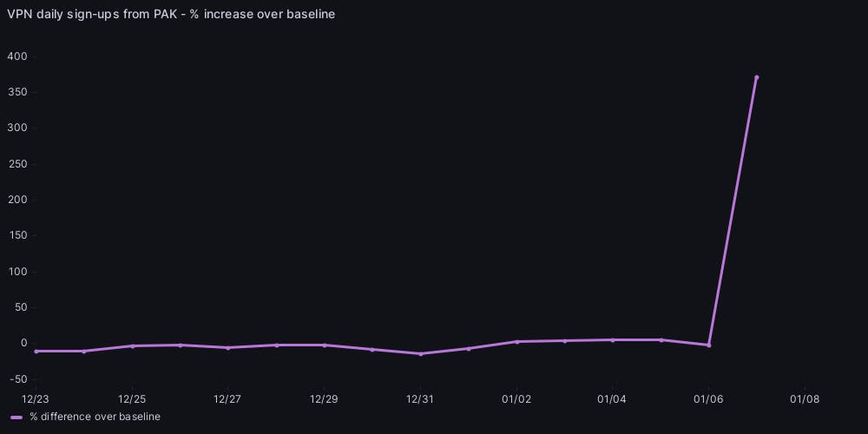Click the data point at 01/06
Screen dimensions: 868x434
pos(709,345)
